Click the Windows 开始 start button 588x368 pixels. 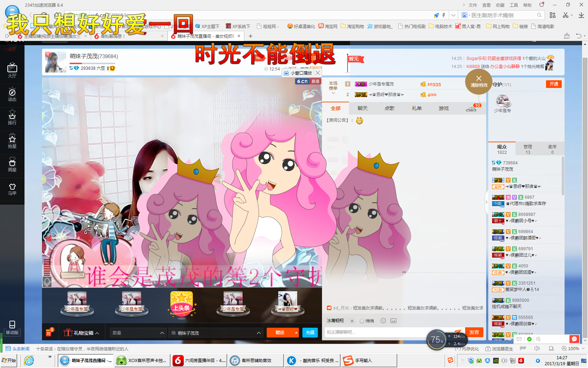(x=9, y=360)
